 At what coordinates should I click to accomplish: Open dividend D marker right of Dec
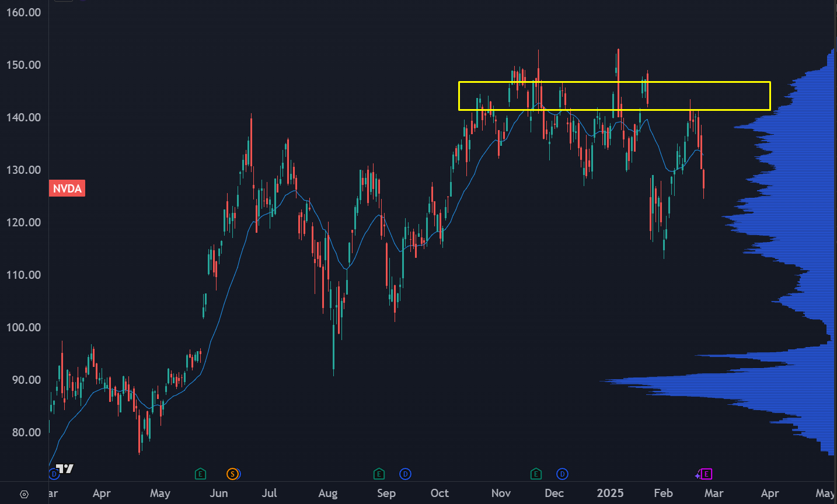[562, 474]
